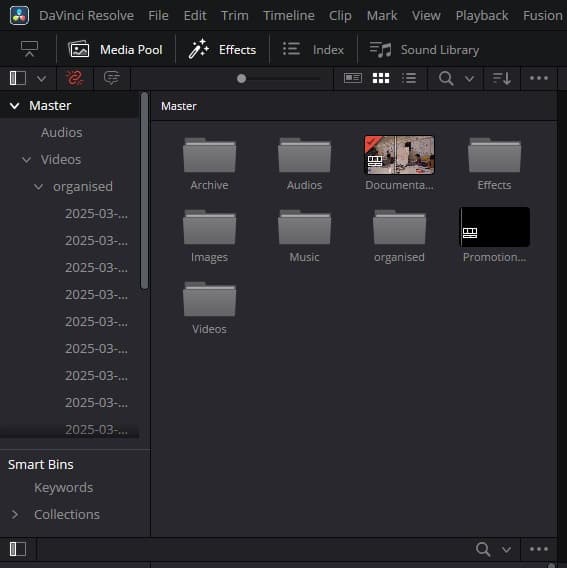The image size is (567, 568).
Task: Open the bin list layout dropdown arrow
Action: (x=41, y=78)
